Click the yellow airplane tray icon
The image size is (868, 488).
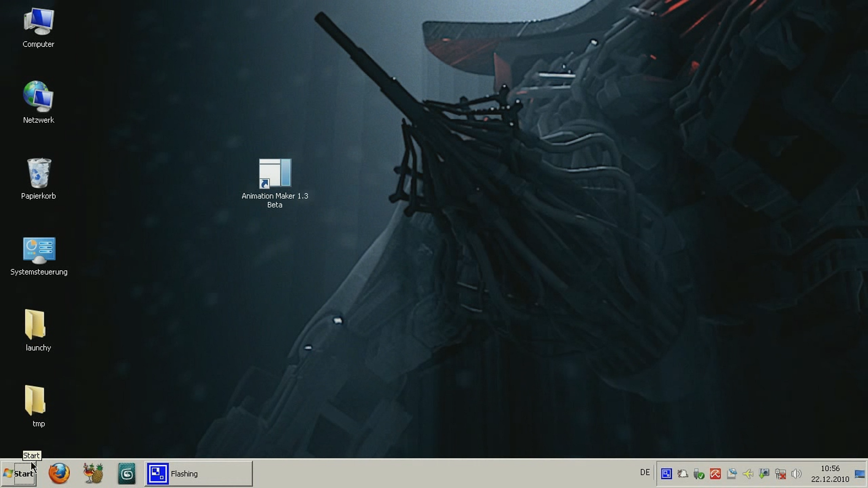pyautogui.click(x=748, y=474)
